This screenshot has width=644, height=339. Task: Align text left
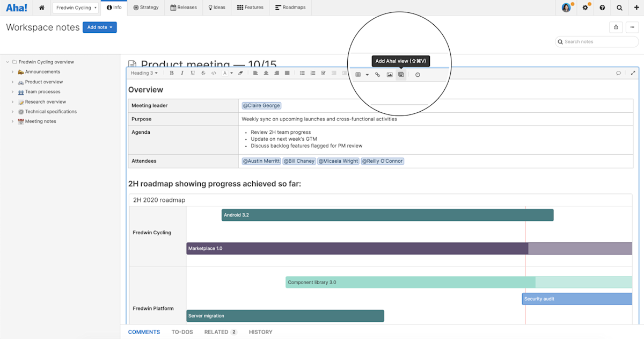[255, 73]
